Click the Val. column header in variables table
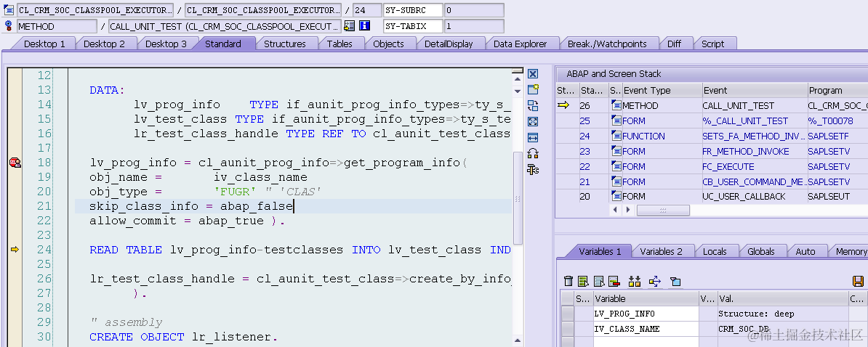 (x=783, y=299)
